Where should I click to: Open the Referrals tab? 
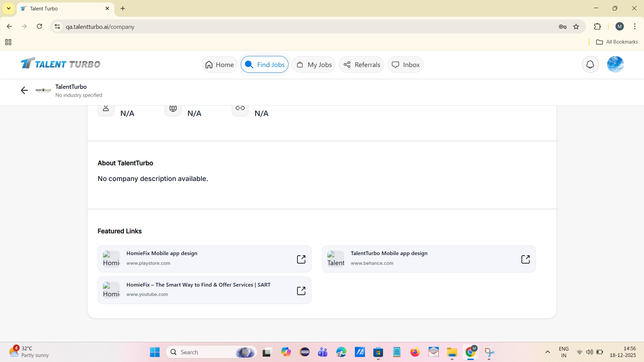(362, 65)
